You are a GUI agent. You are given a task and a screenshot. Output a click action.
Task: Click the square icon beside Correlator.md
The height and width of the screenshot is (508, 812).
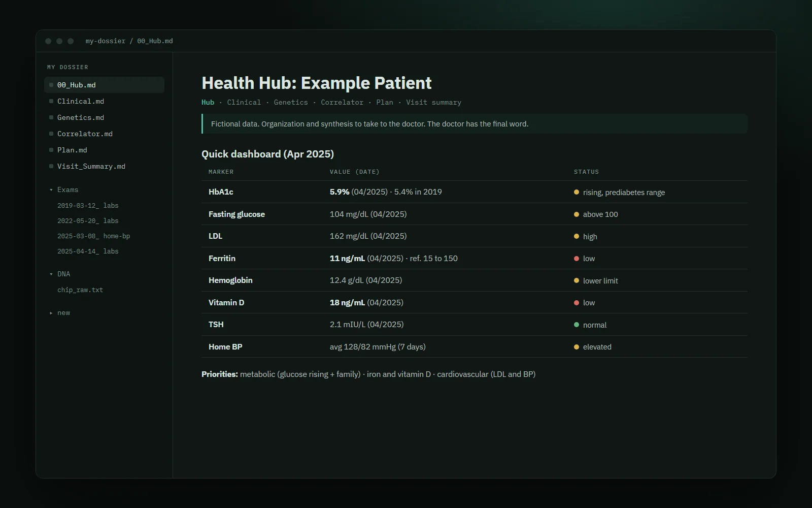(51, 134)
